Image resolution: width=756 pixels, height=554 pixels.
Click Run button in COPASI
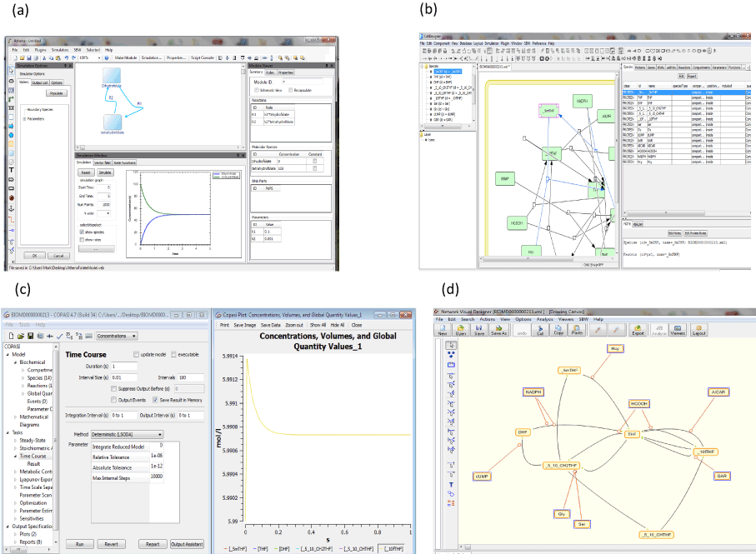[x=79, y=544]
